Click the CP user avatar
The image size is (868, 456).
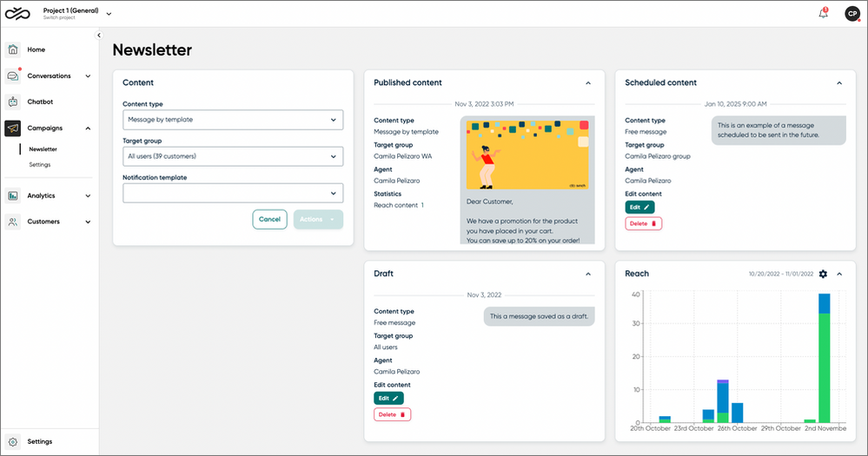click(852, 13)
